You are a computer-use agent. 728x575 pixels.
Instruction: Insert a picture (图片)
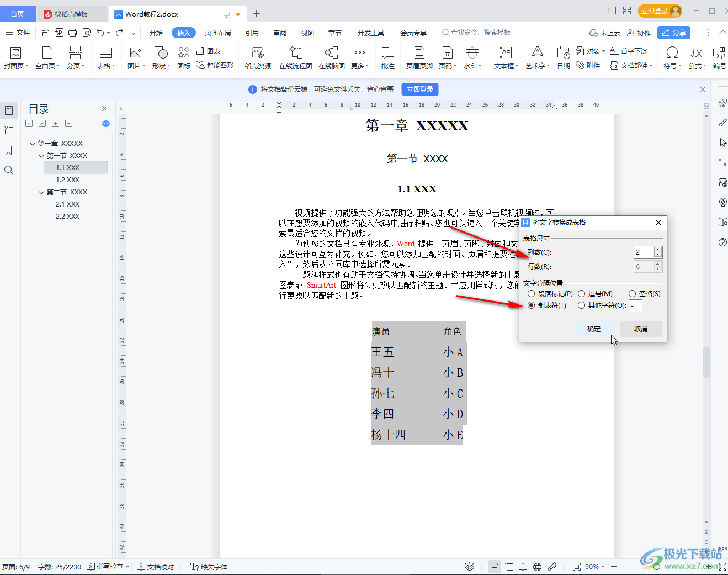(x=136, y=58)
